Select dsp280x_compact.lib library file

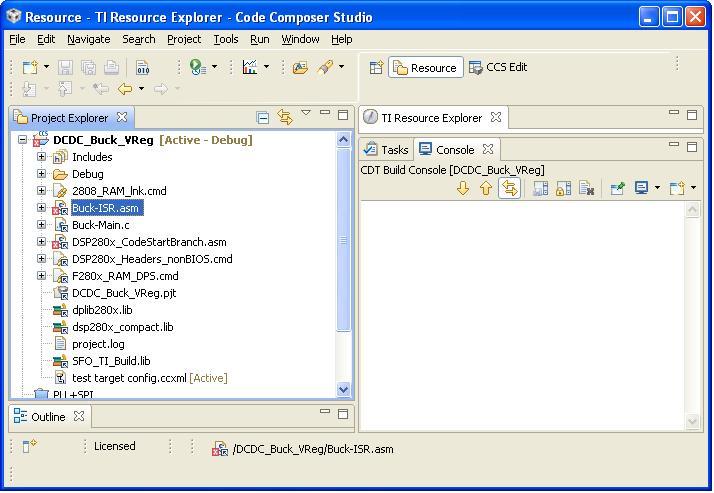click(122, 327)
